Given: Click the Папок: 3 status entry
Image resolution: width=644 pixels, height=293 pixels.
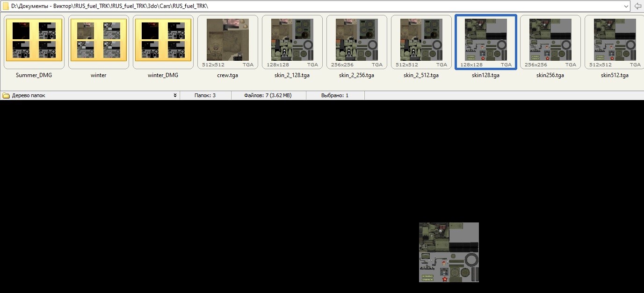Looking at the screenshot, I should pyautogui.click(x=205, y=95).
